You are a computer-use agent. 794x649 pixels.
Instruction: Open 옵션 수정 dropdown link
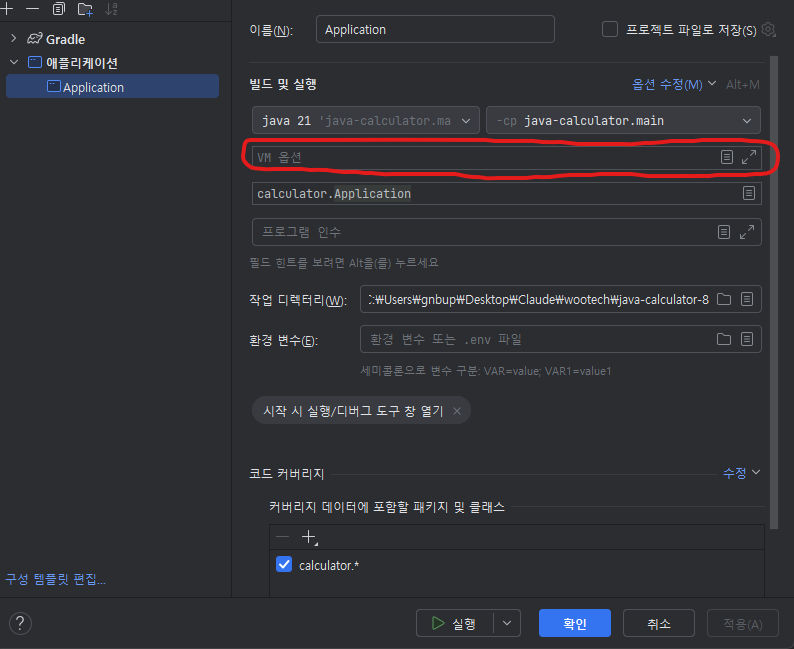tap(674, 84)
